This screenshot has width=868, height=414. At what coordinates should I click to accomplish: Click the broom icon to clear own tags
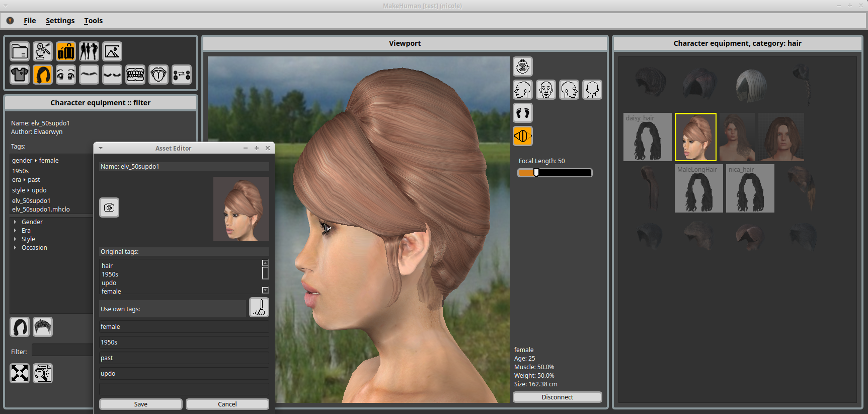[259, 307]
